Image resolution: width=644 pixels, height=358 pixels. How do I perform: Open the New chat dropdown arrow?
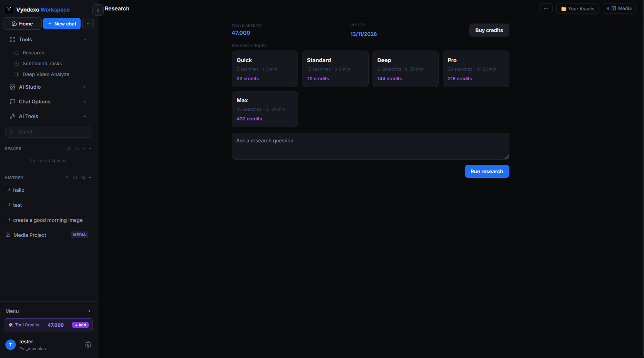point(88,24)
